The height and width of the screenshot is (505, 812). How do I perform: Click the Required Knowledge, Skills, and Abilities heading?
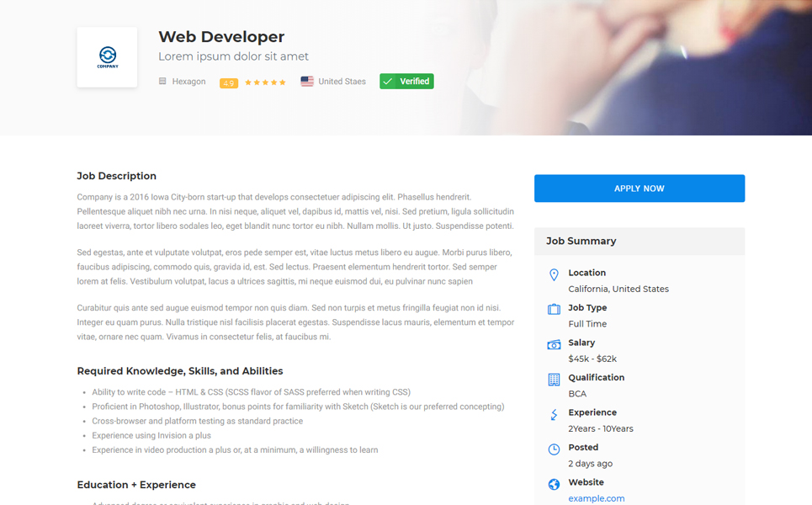click(x=180, y=371)
